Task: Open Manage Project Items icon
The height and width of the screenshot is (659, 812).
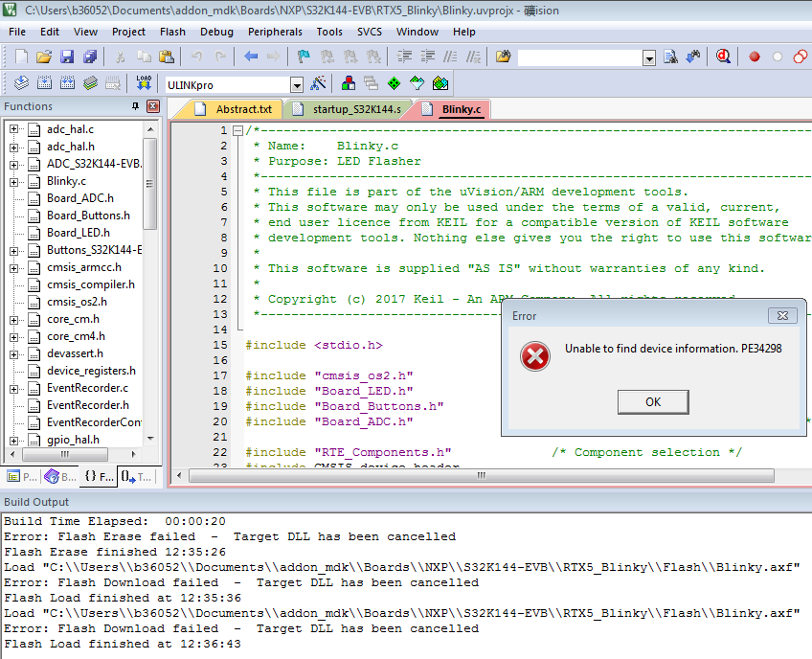Action: pos(349,83)
